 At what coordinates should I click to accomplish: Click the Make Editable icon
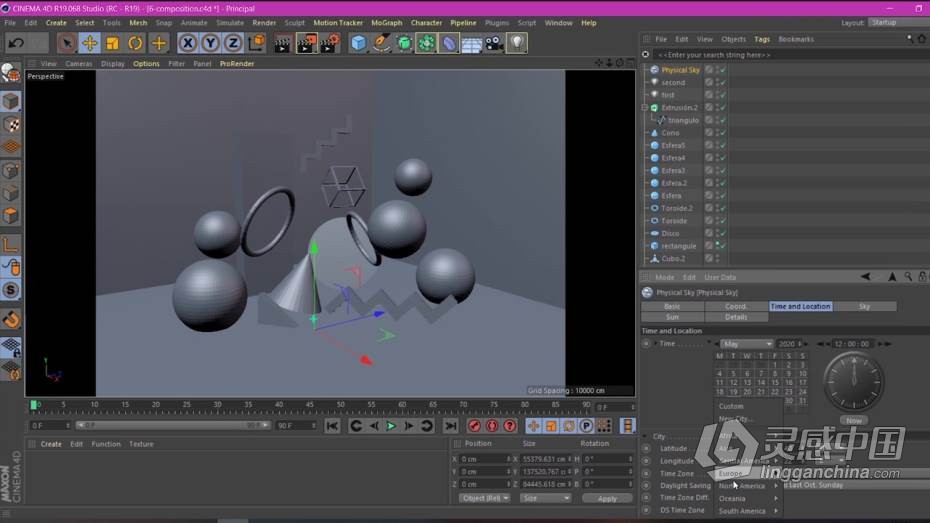click(x=11, y=74)
